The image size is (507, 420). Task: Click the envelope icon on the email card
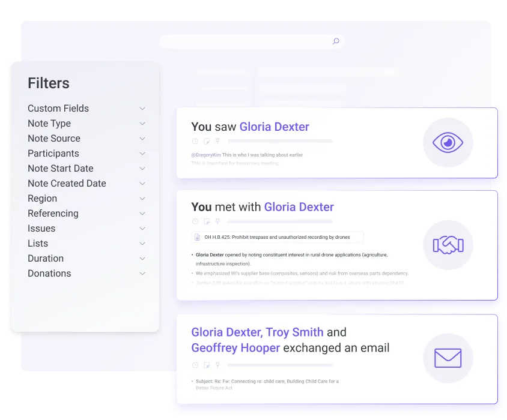[448, 358]
